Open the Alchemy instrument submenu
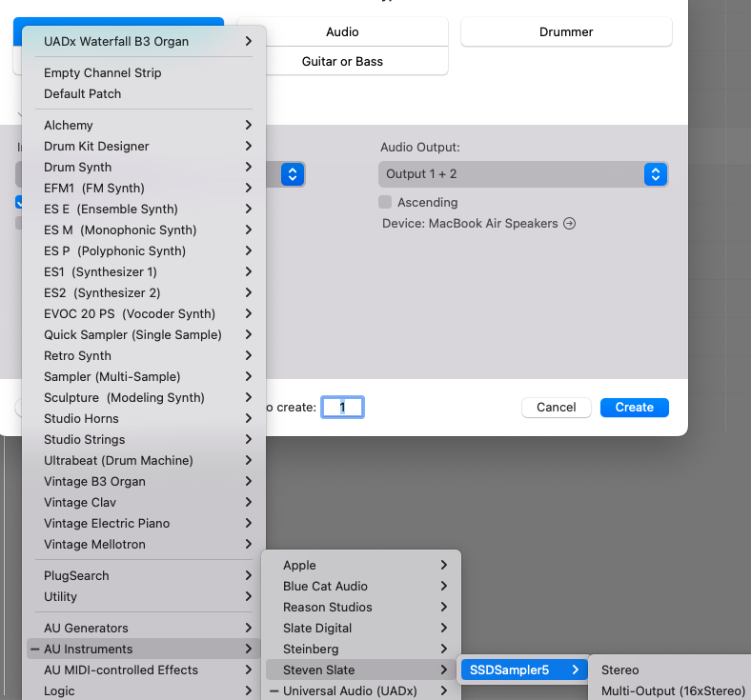This screenshot has height=700, width=751. 144,126
